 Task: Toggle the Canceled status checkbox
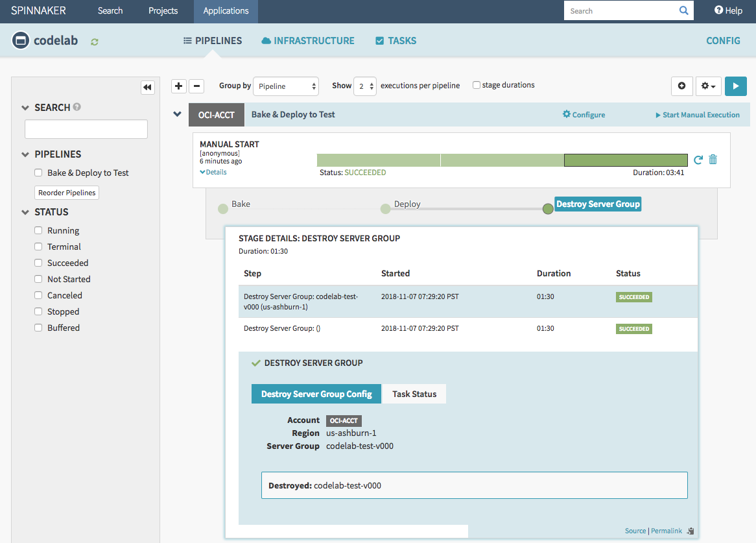[x=38, y=295]
